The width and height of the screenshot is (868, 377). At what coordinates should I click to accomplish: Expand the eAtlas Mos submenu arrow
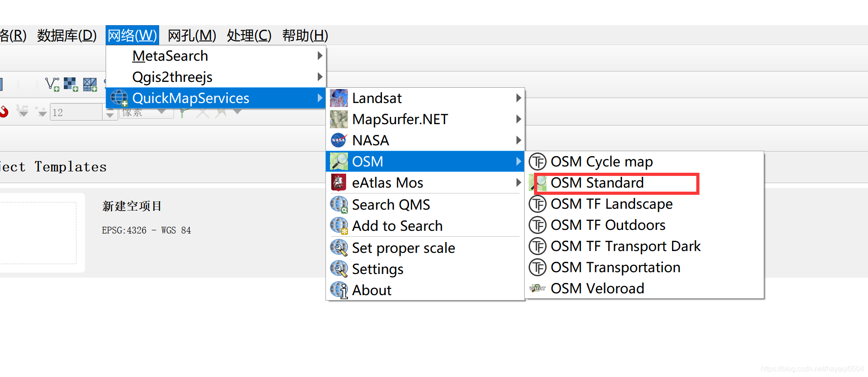(518, 183)
